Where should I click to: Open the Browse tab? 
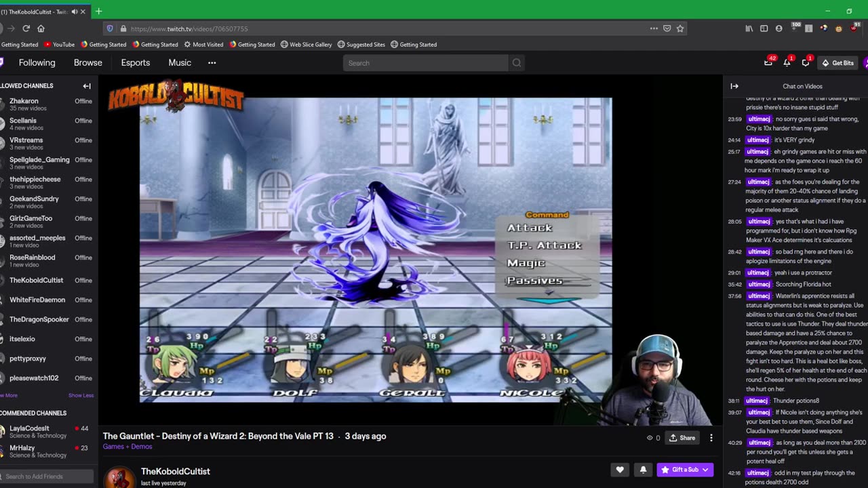click(x=88, y=63)
